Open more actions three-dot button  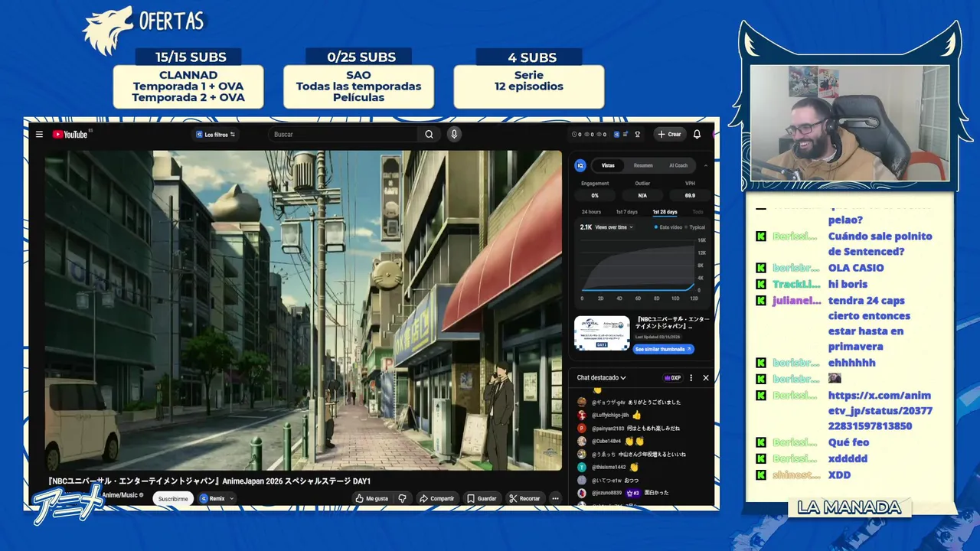[555, 498]
